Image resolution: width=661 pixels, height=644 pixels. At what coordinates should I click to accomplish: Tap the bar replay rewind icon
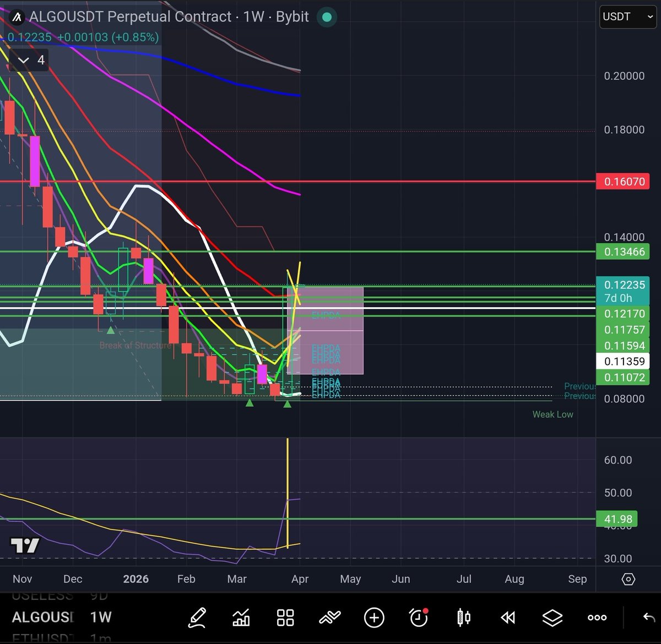(508, 618)
